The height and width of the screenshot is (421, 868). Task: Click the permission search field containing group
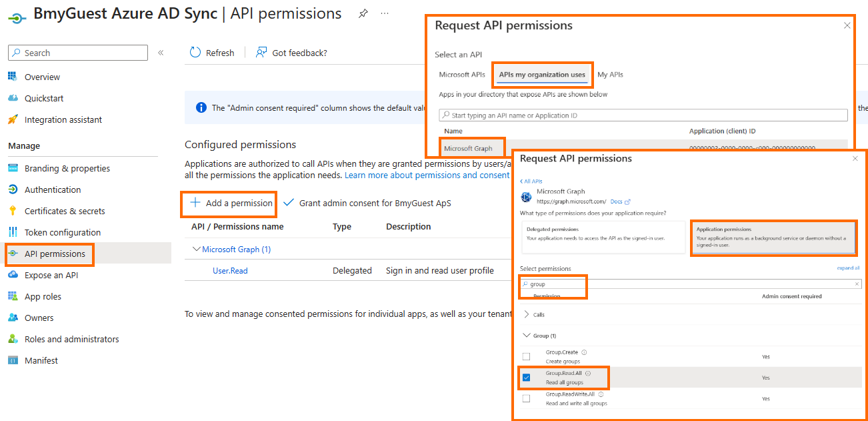[691, 284]
